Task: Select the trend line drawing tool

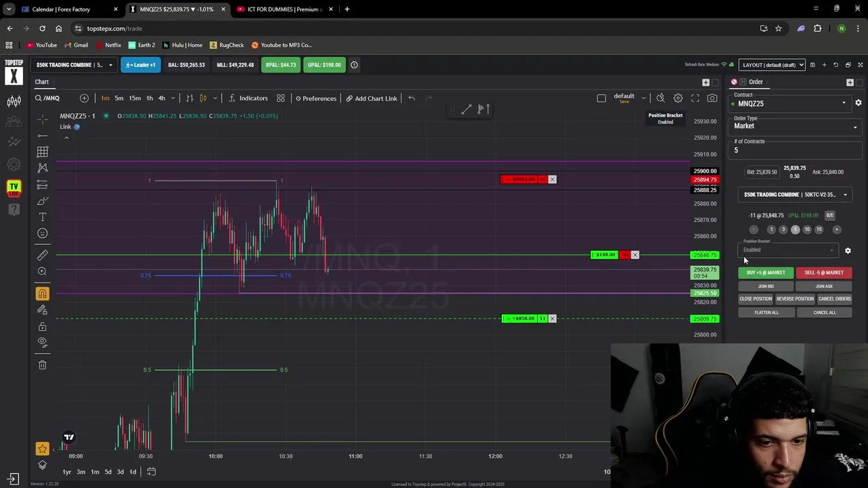Action: (x=43, y=136)
